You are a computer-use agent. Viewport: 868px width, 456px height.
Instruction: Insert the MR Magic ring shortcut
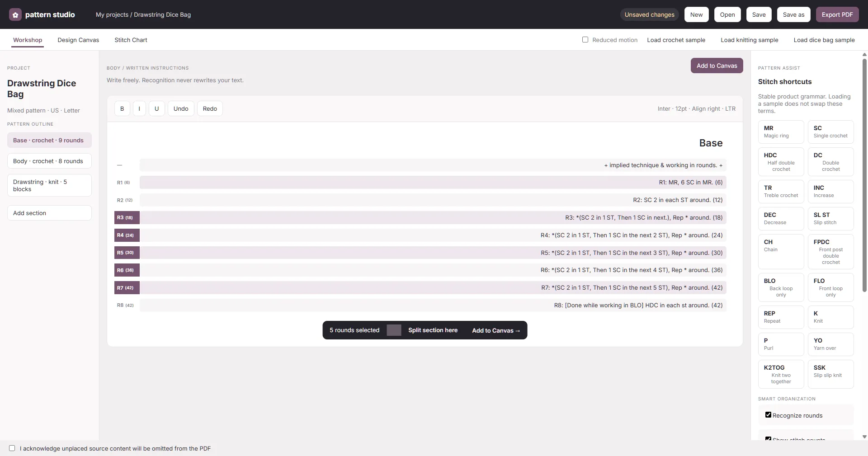click(x=781, y=132)
